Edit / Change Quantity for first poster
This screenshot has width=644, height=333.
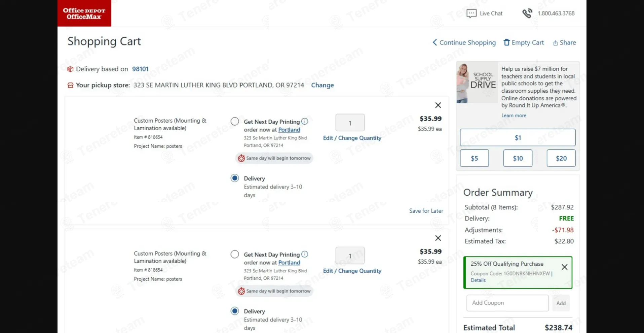pos(352,138)
